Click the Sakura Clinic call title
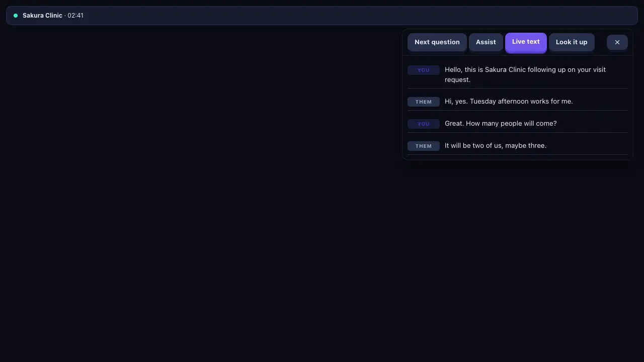This screenshot has height=362, width=644. pyautogui.click(x=42, y=16)
